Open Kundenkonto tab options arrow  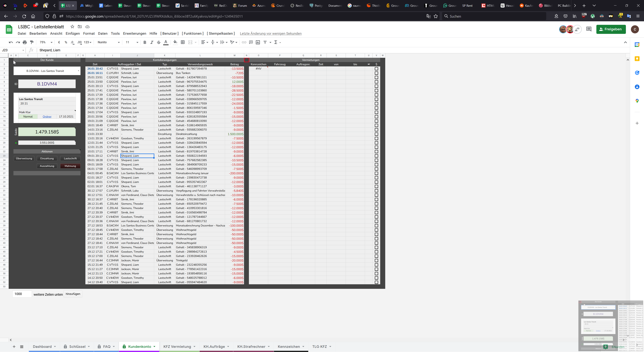click(x=154, y=346)
